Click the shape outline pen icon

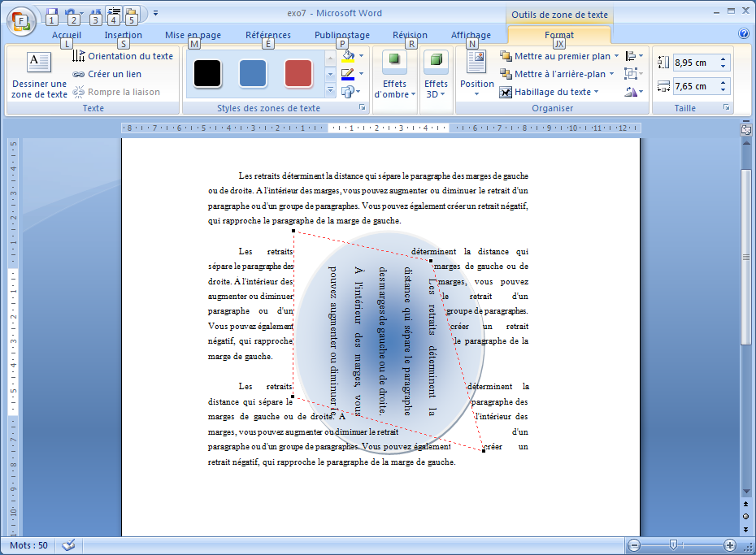(x=348, y=74)
